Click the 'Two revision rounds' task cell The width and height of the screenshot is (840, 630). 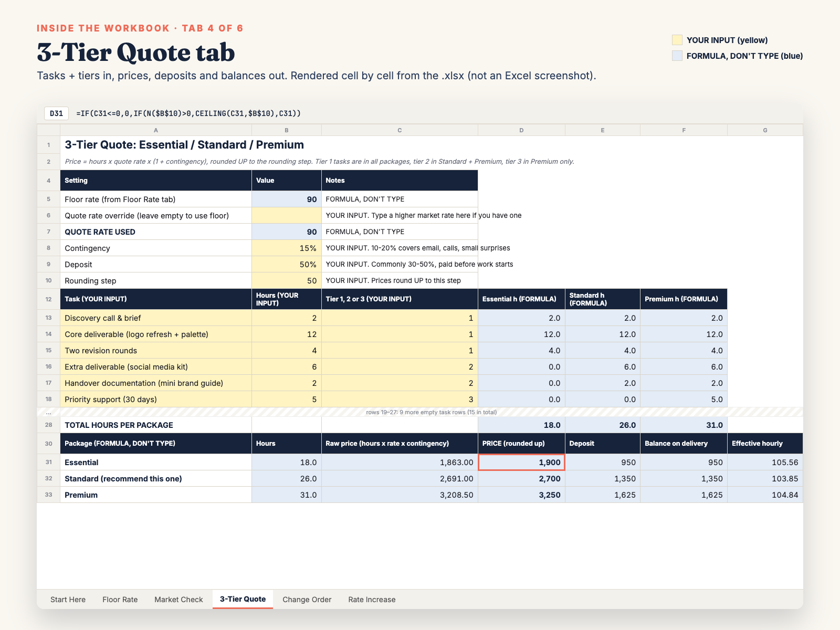(x=156, y=350)
